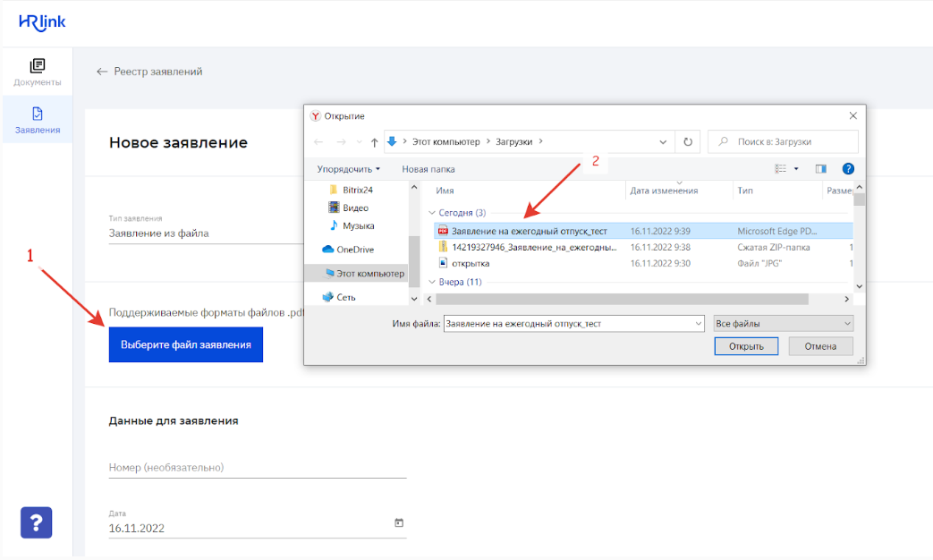Image resolution: width=933 pixels, height=560 pixels.
Task: Click the dialog help icon
Action: pyautogui.click(x=848, y=168)
